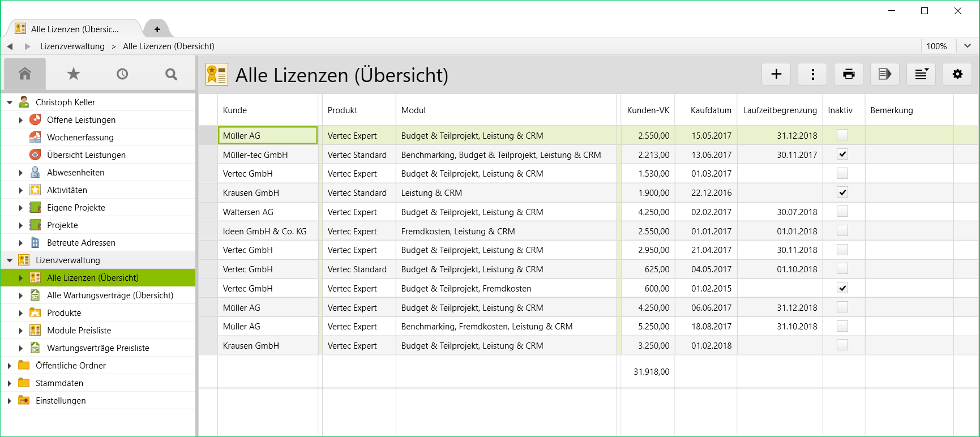Select the Alle Lizenzen (Übersic... tab
The height and width of the screenshot is (437, 980).
74,29
